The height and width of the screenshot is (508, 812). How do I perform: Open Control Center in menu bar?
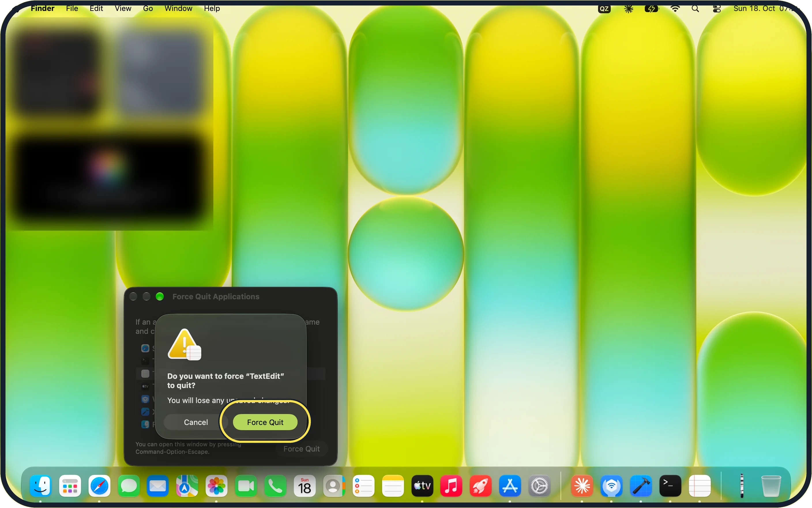[x=717, y=8]
